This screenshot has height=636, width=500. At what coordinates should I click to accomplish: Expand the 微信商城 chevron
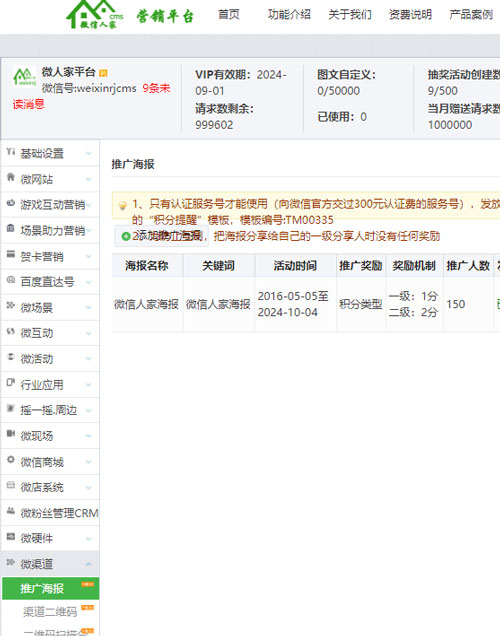click(88, 462)
